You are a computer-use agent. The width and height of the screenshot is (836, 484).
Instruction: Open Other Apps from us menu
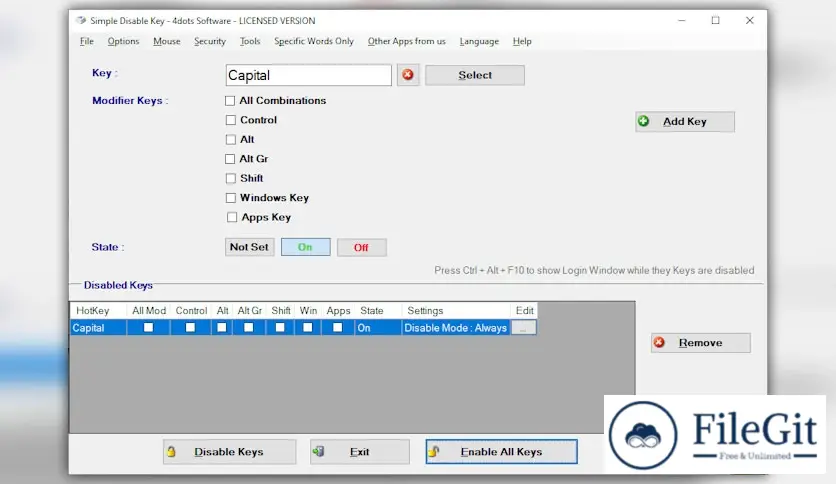pyautogui.click(x=406, y=41)
